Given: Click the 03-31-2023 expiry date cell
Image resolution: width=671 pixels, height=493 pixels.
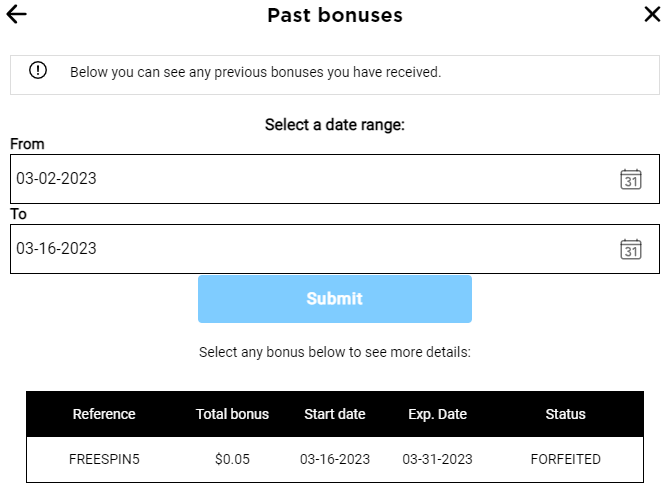Looking at the screenshot, I should (x=437, y=459).
